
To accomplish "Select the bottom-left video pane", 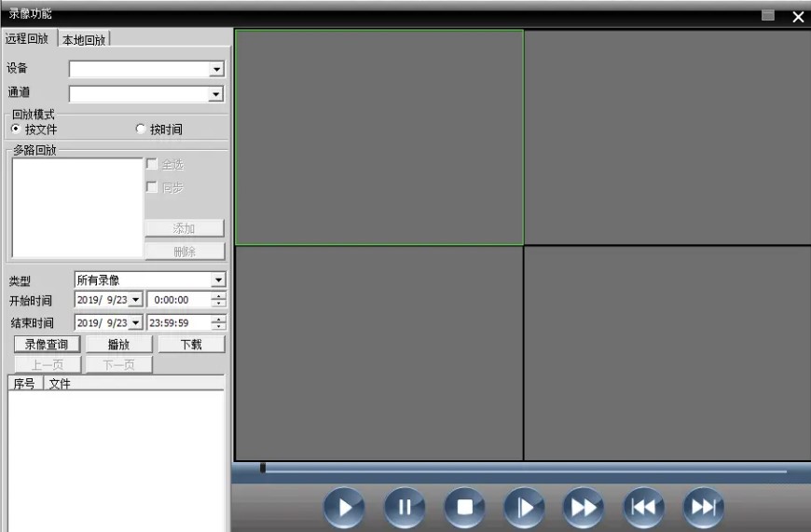I will tap(379, 353).
